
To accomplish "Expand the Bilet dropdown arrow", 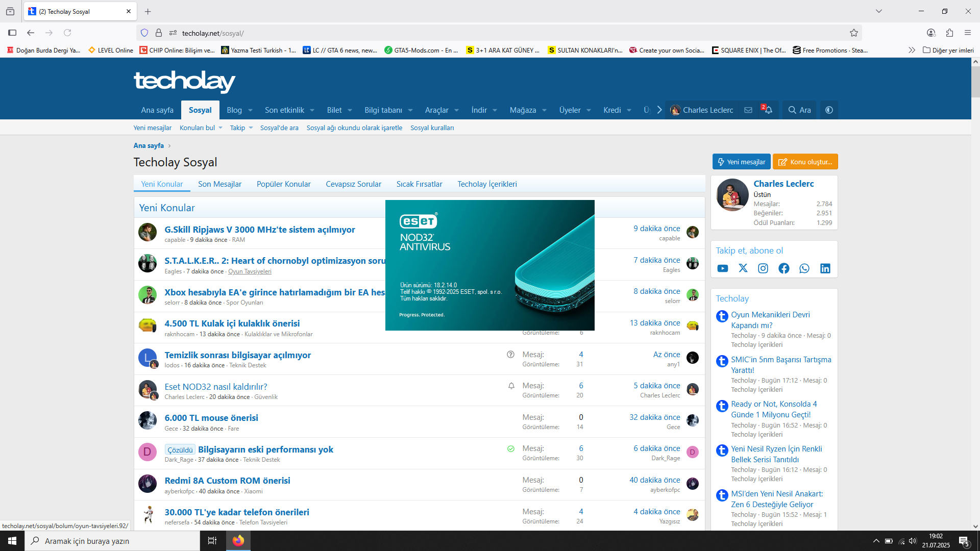I will coord(350,110).
